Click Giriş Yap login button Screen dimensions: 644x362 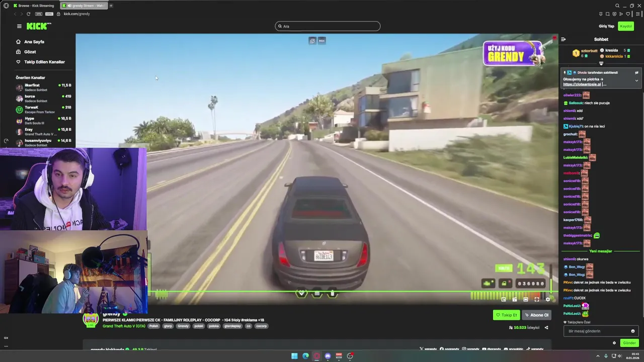coord(606,26)
